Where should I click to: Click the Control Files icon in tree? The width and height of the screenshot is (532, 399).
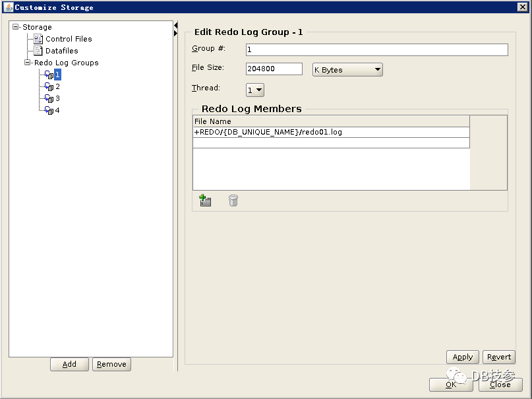click(x=38, y=39)
